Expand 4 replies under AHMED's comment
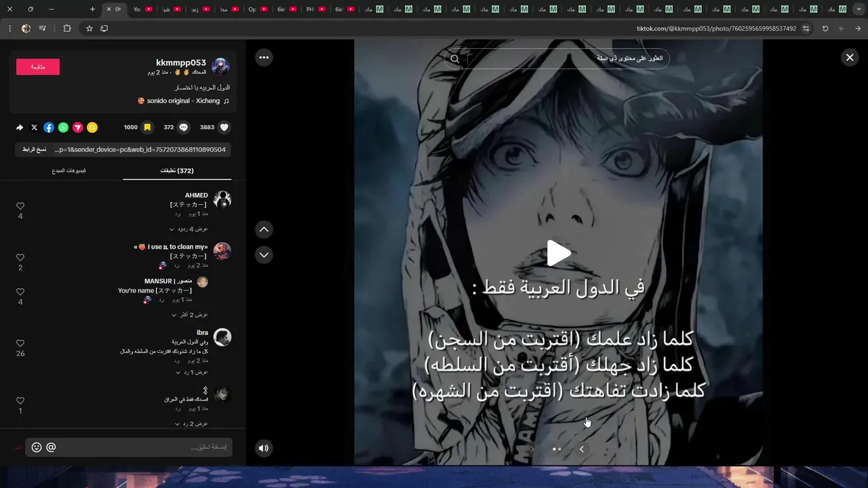 (x=189, y=229)
